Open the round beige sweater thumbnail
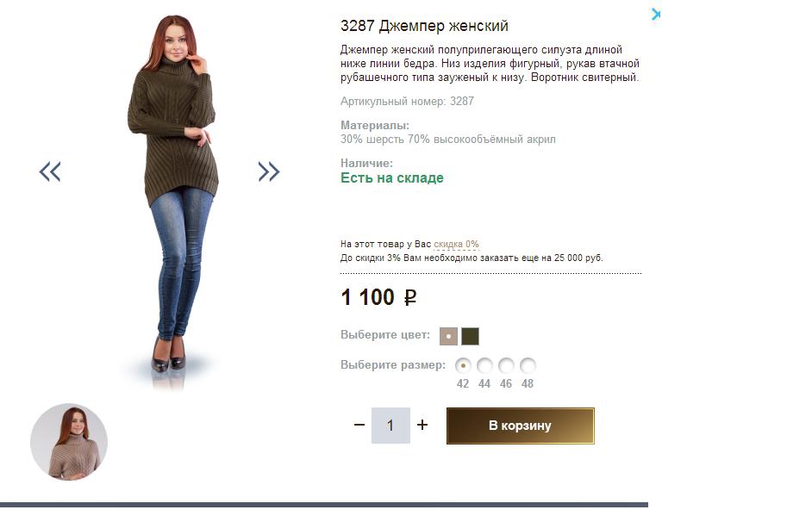The image size is (812, 516). (x=69, y=442)
